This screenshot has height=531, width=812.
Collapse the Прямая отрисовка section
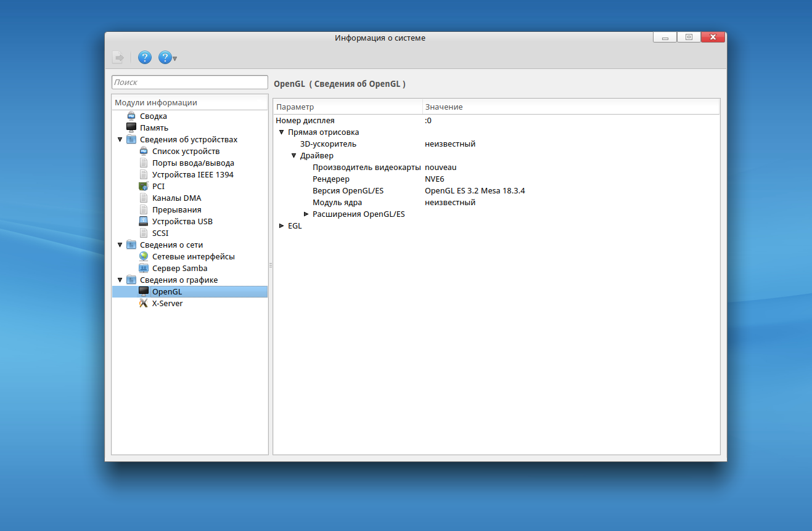282,132
